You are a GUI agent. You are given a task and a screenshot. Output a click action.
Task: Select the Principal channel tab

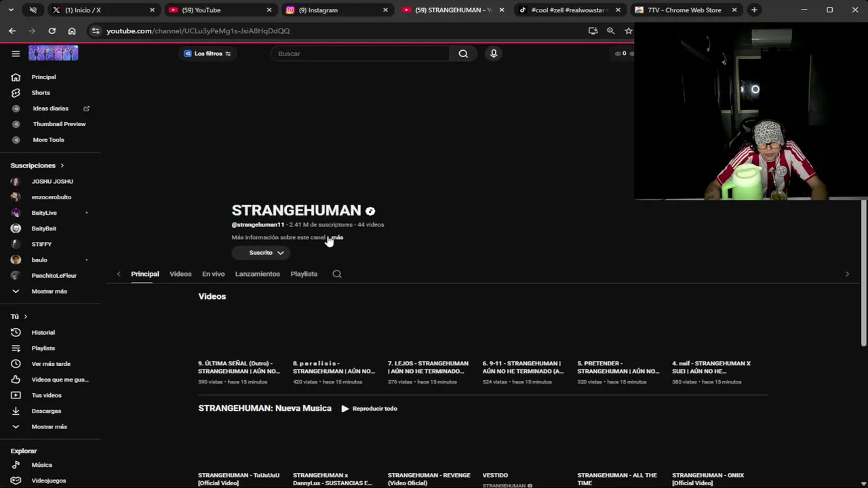[145, 274]
